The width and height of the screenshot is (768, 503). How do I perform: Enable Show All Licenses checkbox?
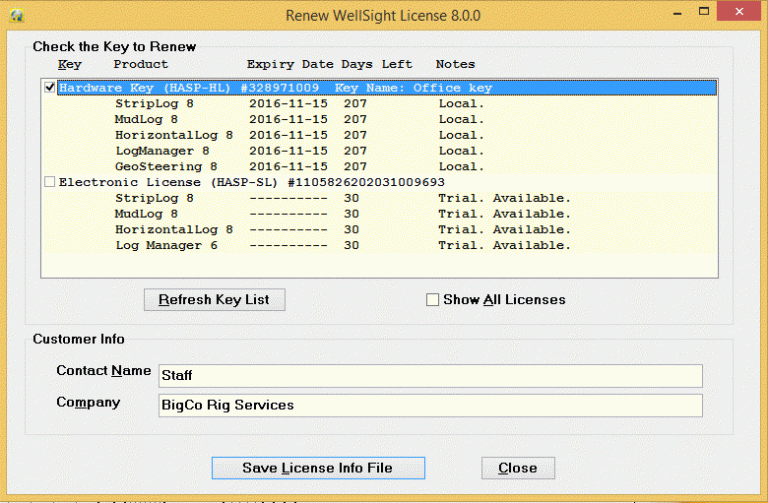point(433,300)
